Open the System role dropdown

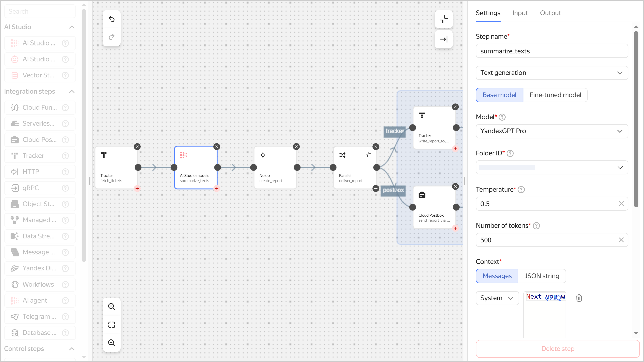point(497,298)
